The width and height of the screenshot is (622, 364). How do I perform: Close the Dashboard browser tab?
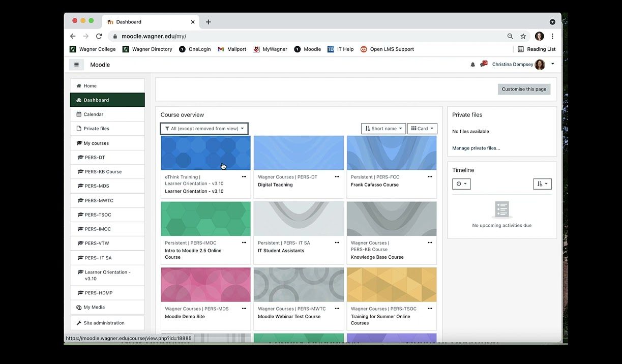pyautogui.click(x=193, y=22)
